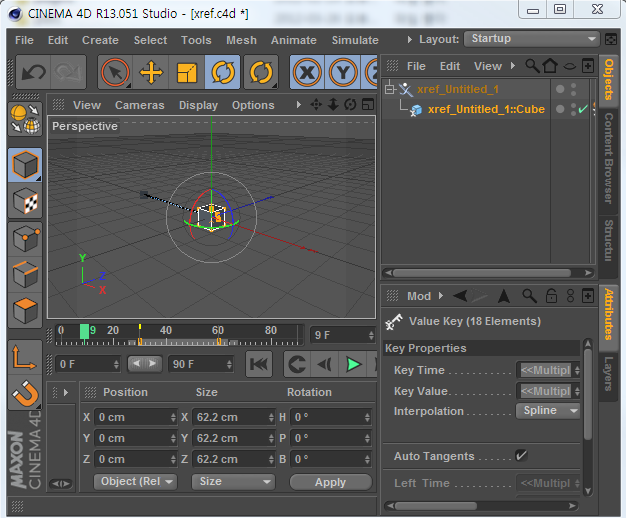Click Attribute Manager search icon
The image size is (626, 518).
click(x=529, y=296)
